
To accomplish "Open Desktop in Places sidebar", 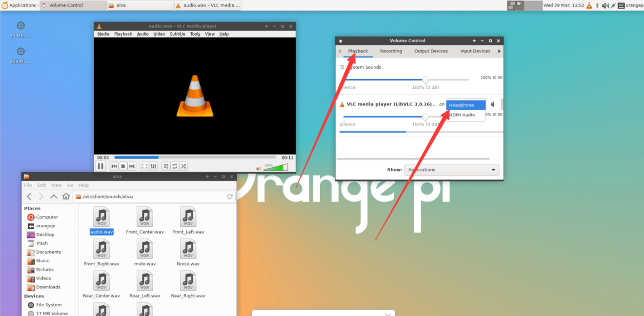I will (45, 235).
